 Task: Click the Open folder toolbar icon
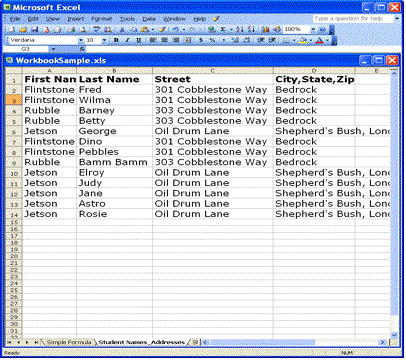(x=23, y=30)
